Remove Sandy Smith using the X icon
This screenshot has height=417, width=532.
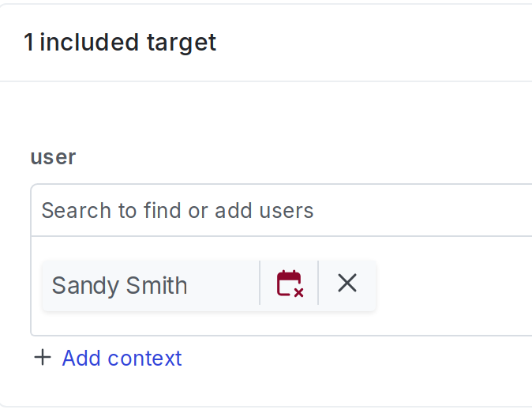point(347,283)
